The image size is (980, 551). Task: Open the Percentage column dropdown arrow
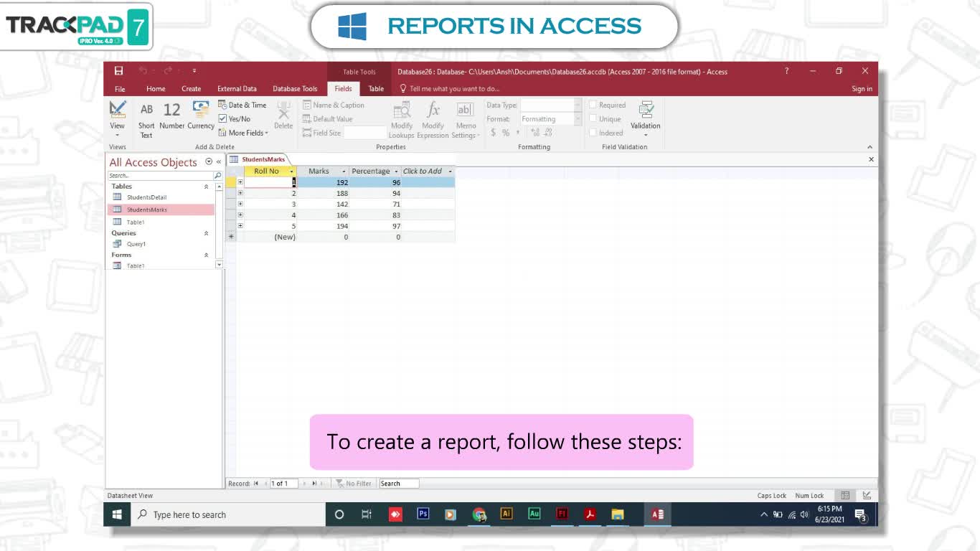coord(396,171)
